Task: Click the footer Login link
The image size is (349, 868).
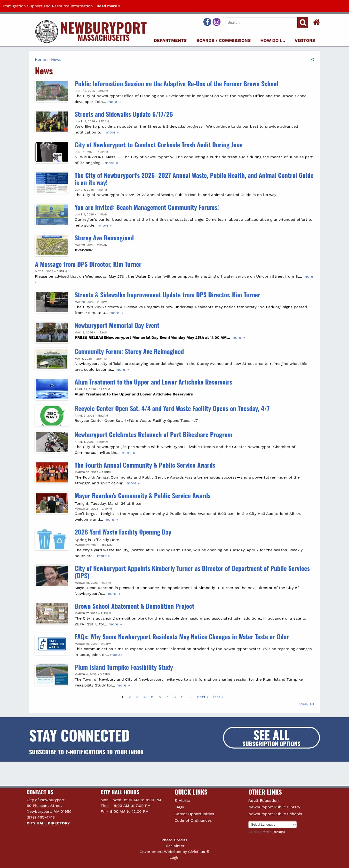Action: (174, 858)
